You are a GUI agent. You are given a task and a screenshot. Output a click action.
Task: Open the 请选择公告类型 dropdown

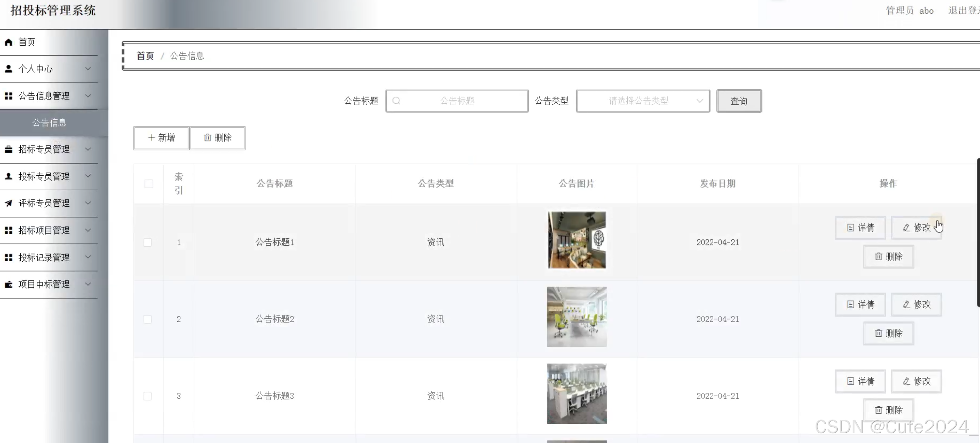(x=643, y=101)
